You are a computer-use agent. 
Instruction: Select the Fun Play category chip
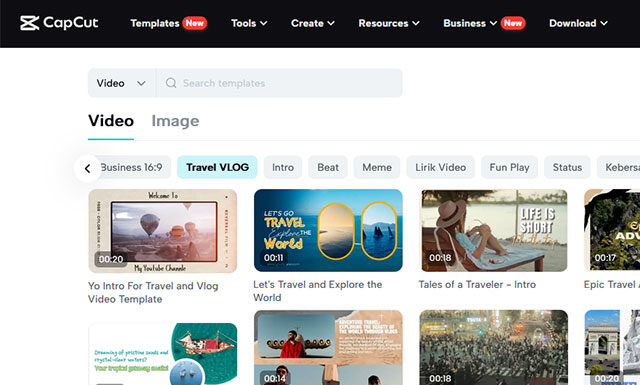[509, 167]
